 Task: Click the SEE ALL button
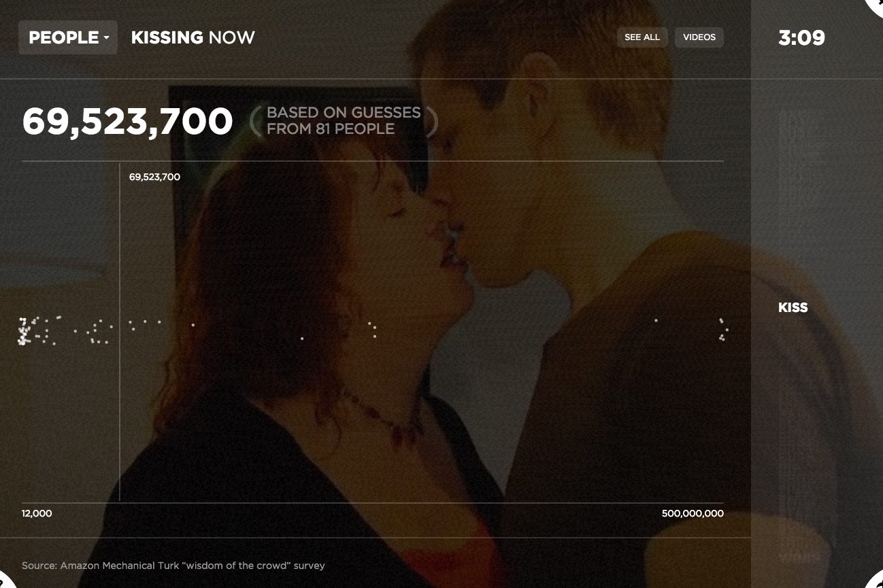pyautogui.click(x=642, y=37)
